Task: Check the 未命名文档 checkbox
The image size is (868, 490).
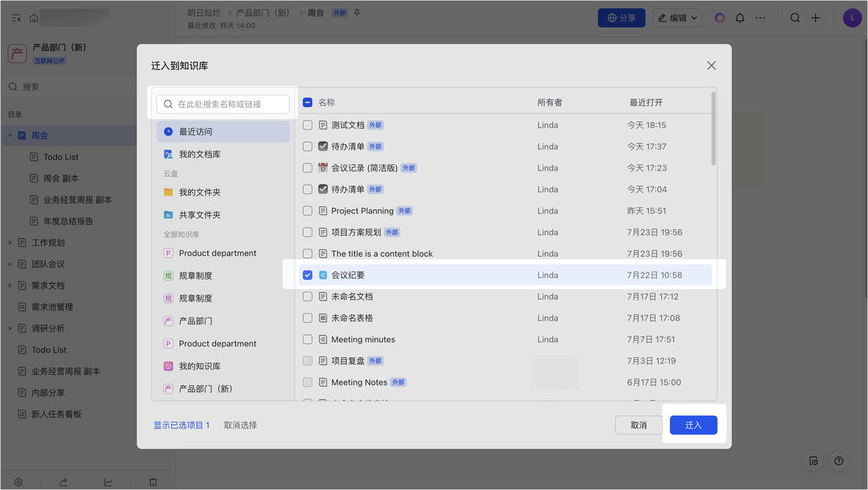Action: (x=308, y=297)
